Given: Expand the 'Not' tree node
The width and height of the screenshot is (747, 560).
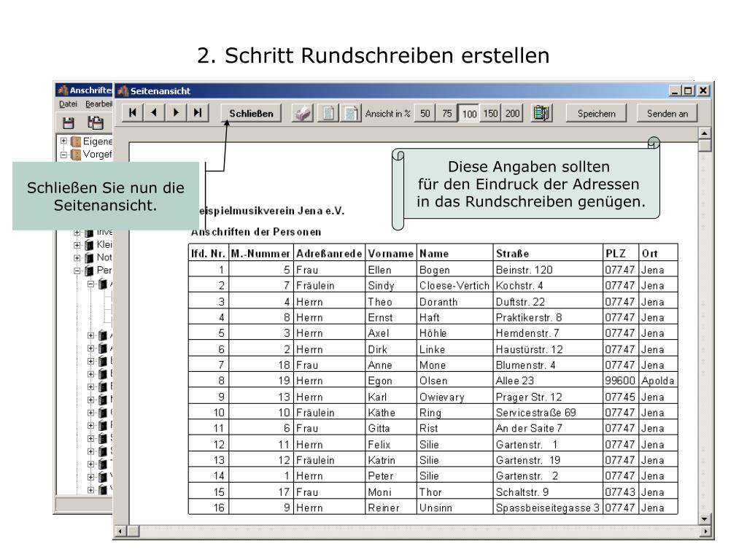Looking at the screenshot, I should tap(77, 257).
